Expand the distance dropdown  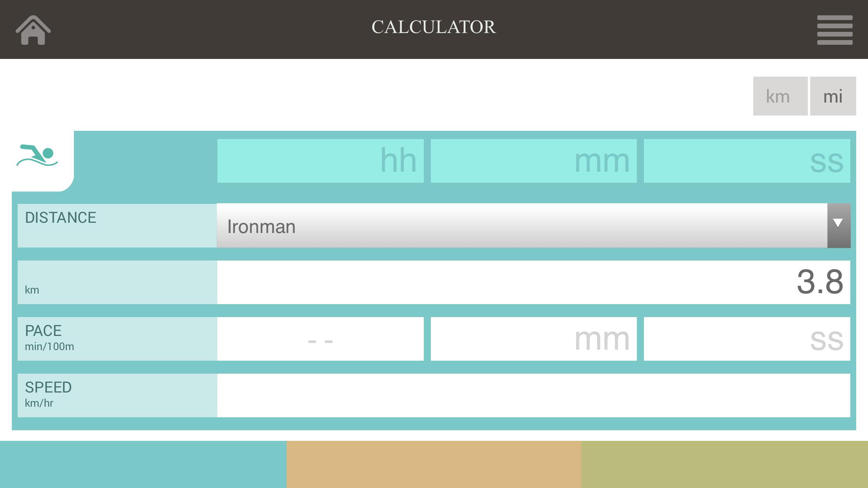[x=838, y=225]
